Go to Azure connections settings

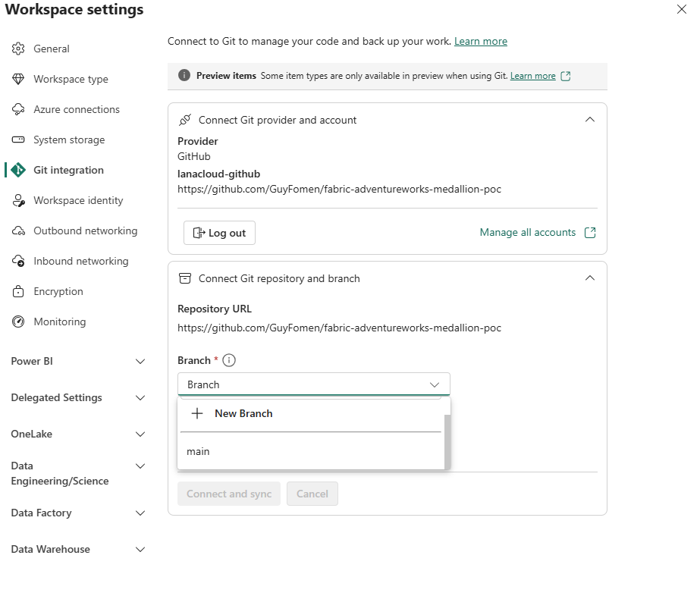77,109
